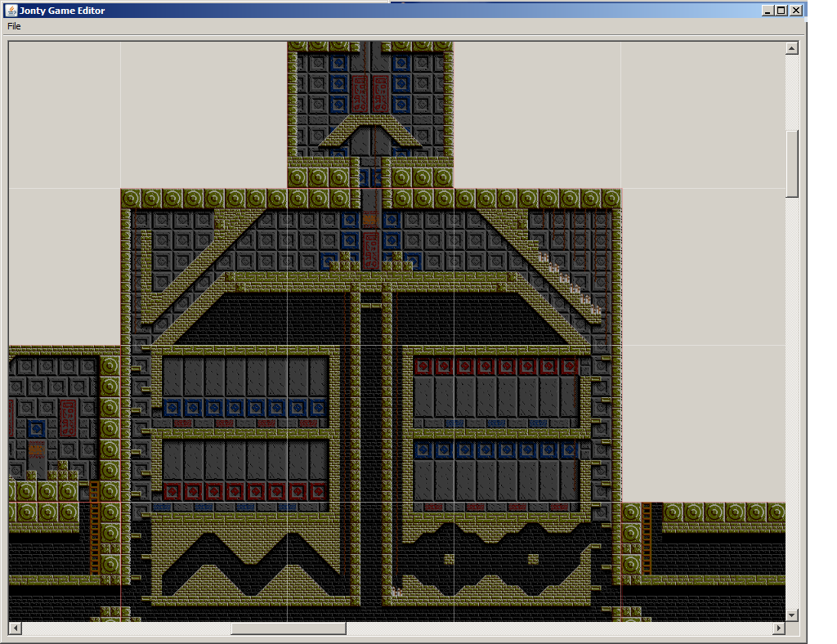Click horizontal scrollbar track right of thumb
This screenshot has width=837, height=644.
(x=556, y=628)
